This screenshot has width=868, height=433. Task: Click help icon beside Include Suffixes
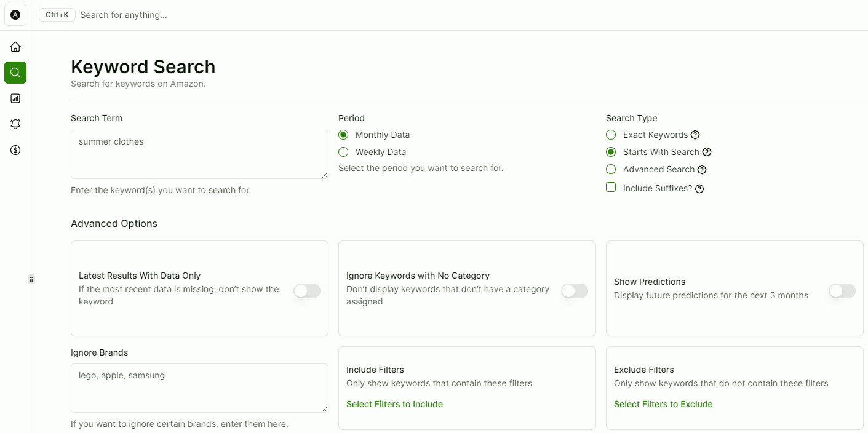coord(699,189)
